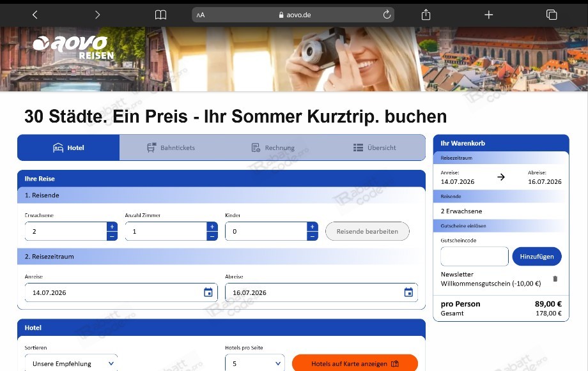
Task: Click the Anreise date field 14.07.2026
Action: coord(121,292)
